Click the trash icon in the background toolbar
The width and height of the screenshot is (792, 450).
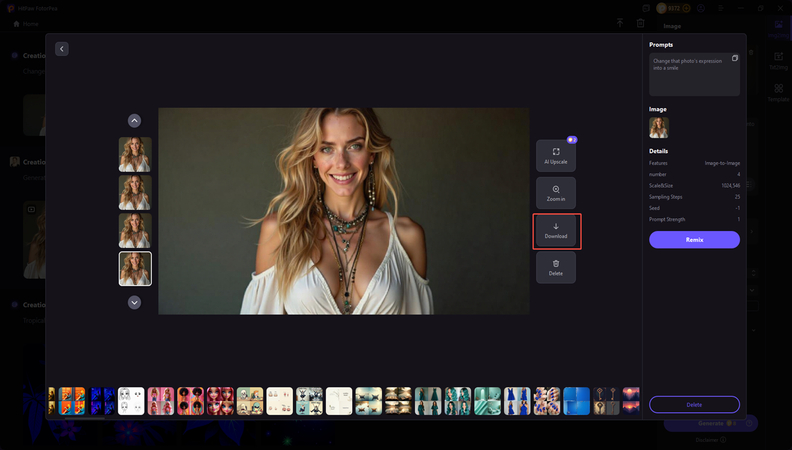pos(640,23)
